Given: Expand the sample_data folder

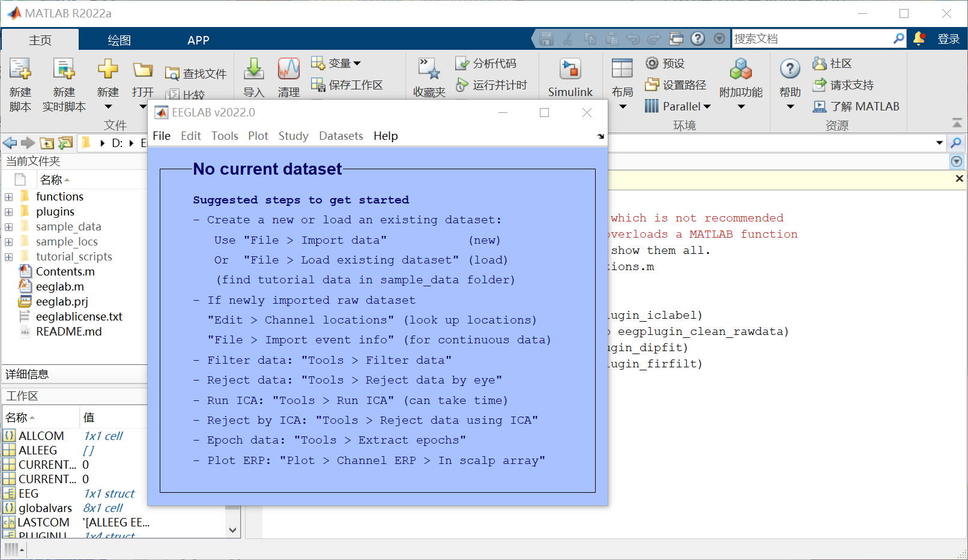Looking at the screenshot, I should click(x=8, y=227).
